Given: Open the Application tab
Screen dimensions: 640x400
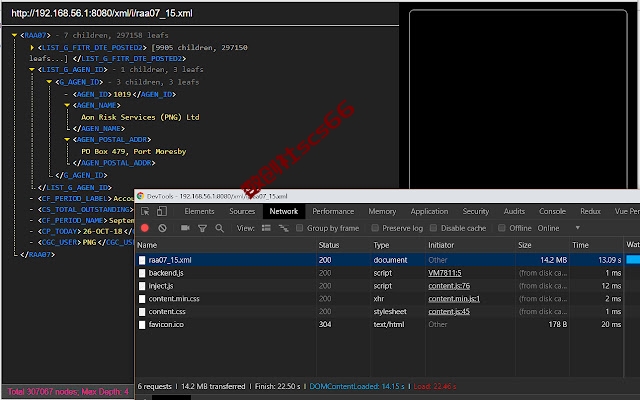Looking at the screenshot, I should click(429, 211).
